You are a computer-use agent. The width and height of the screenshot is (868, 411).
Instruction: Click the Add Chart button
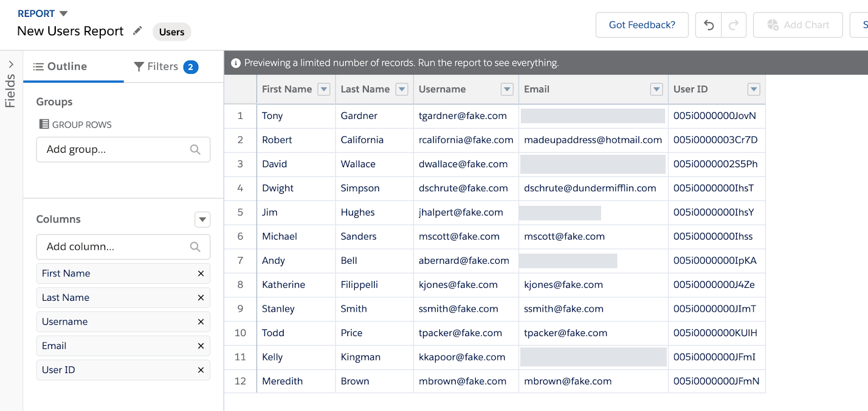pos(798,25)
